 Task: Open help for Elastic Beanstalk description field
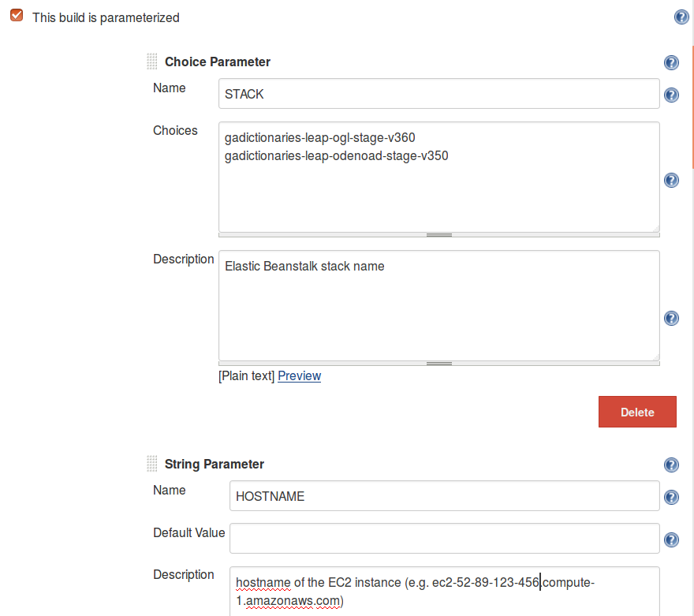[671, 318]
